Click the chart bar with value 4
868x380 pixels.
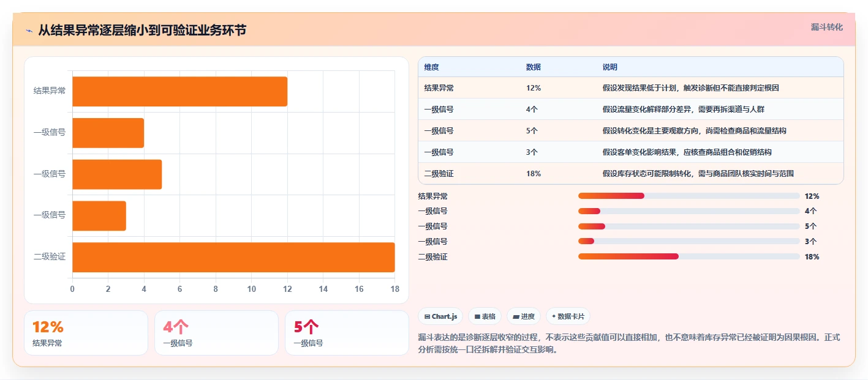pos(108,133)
